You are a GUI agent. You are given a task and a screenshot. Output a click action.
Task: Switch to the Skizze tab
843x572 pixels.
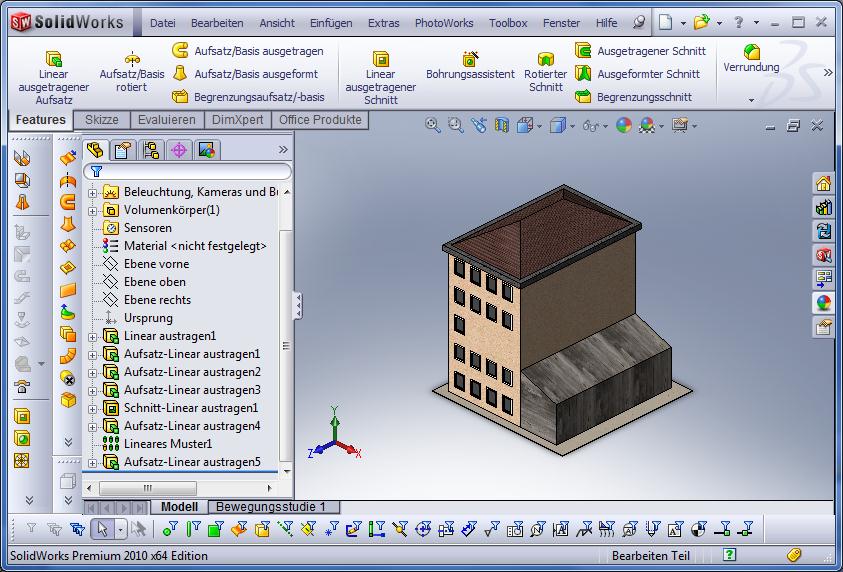pos(101,120)
